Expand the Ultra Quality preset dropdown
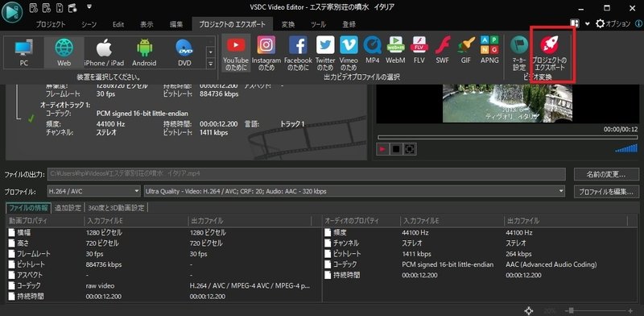 click(x=354, y=191)
